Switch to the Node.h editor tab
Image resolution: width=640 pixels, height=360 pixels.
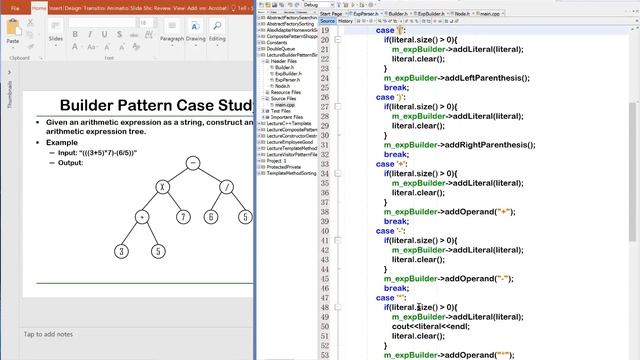462,13
